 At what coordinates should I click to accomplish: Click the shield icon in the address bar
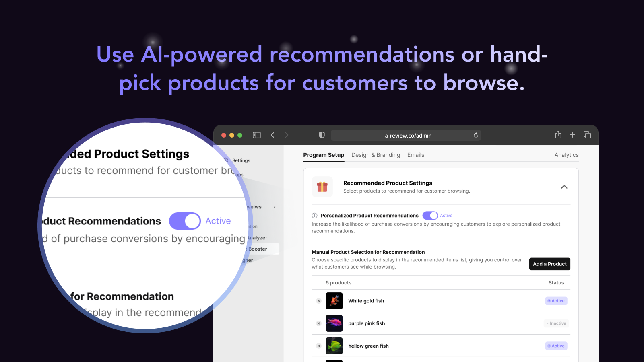[322, 135]
